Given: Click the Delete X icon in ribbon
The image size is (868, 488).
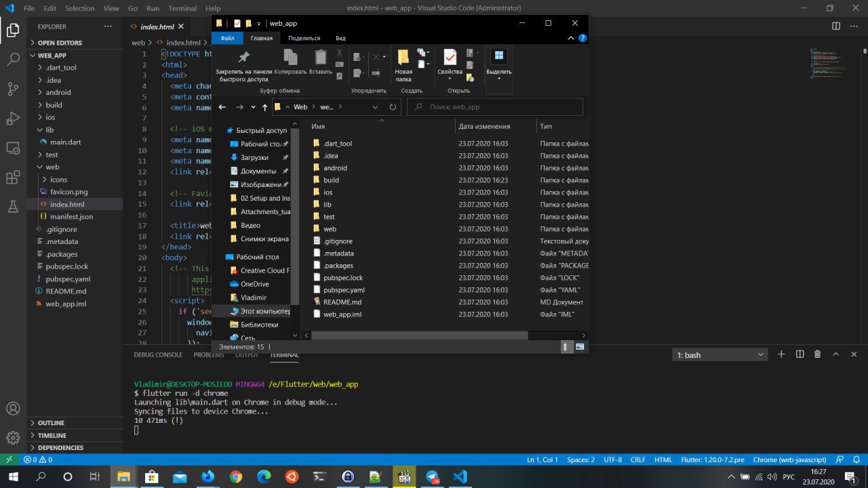Looking at the screenshot, I should click(x=375, y=57).
